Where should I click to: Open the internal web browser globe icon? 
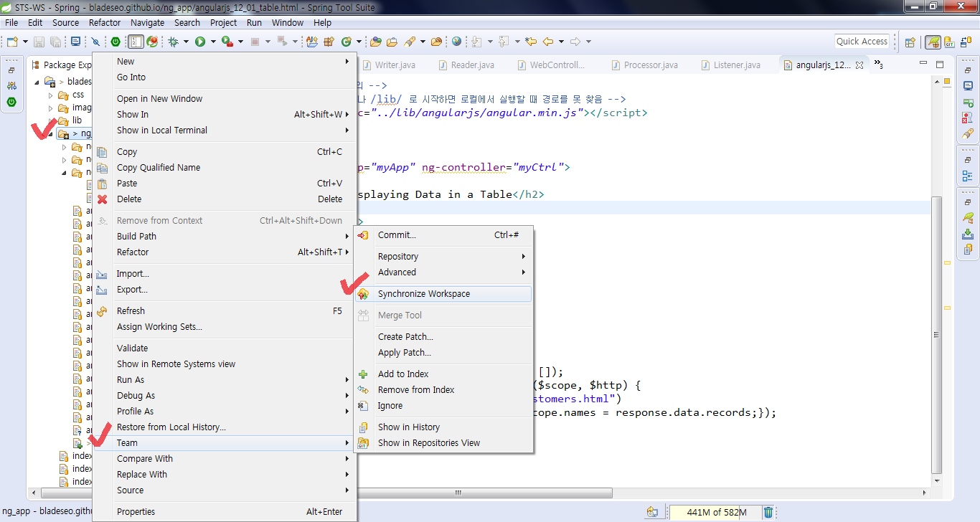(x=456, y=41)
